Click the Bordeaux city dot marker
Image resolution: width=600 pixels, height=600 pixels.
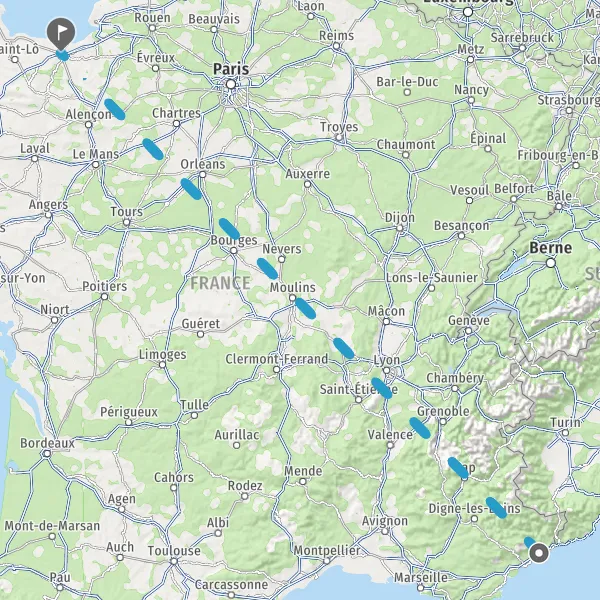47,454
